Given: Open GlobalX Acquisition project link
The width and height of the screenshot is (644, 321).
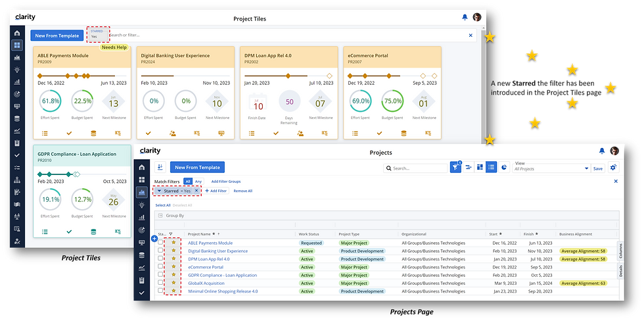Looking at the screenshot, I should click(206, 284).
